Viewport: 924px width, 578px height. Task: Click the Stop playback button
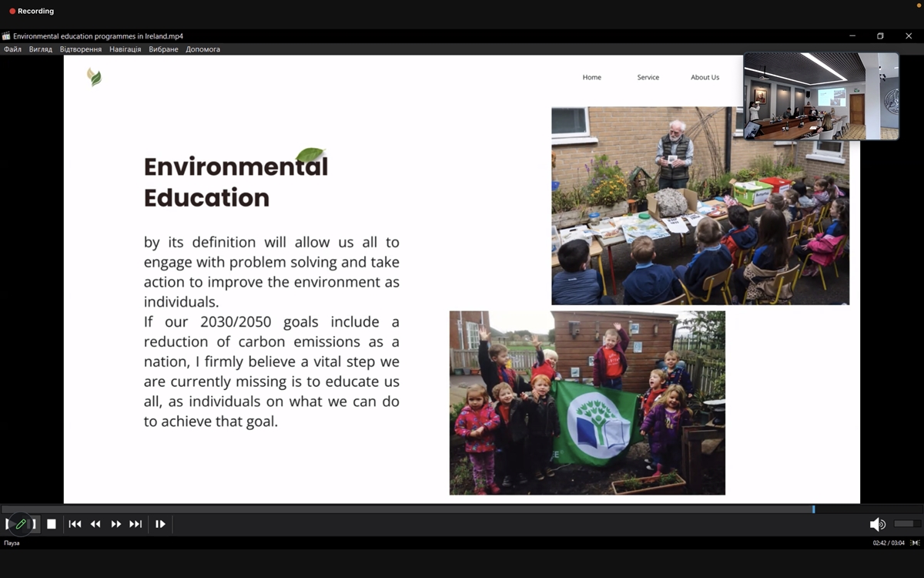(52, 524)
